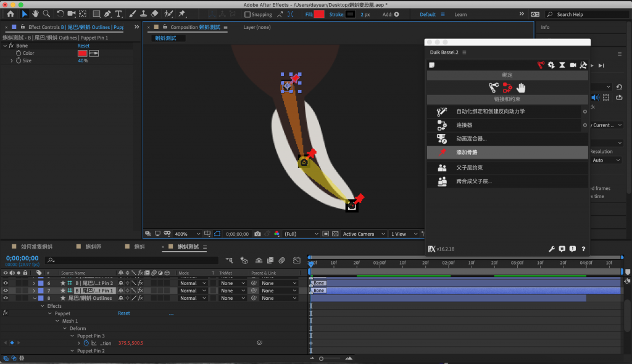The image size is (632, 364).
Task: Switch to the 蝌蚪 timeline tab
Action: click(x=139, y=247)
